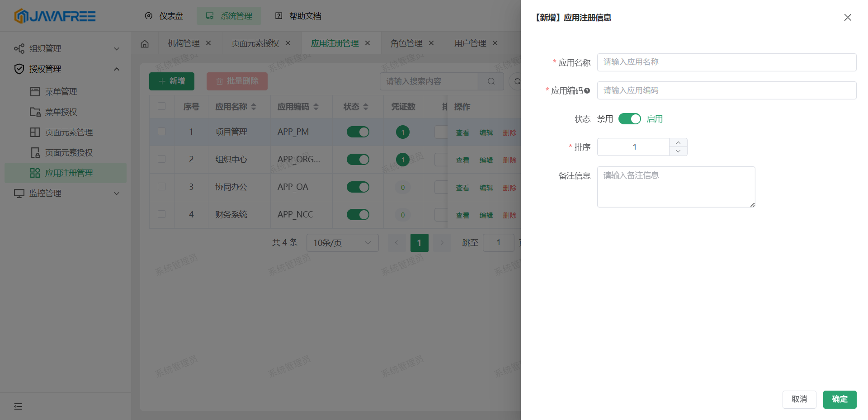Screen dimensions: 868x420
Task: Click the 确定 confirm button
Action: pos(840,399)
